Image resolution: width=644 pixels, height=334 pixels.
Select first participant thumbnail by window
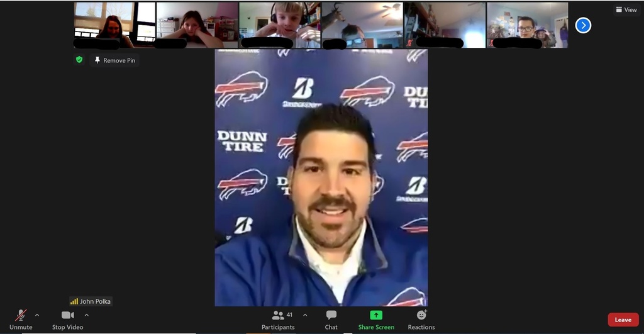pos(114,25)
